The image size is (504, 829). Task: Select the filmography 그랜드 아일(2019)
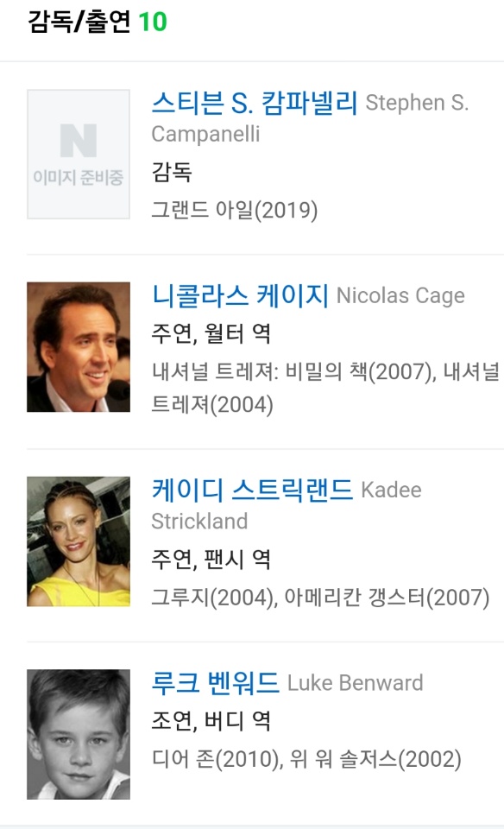[x=235, y=210]
